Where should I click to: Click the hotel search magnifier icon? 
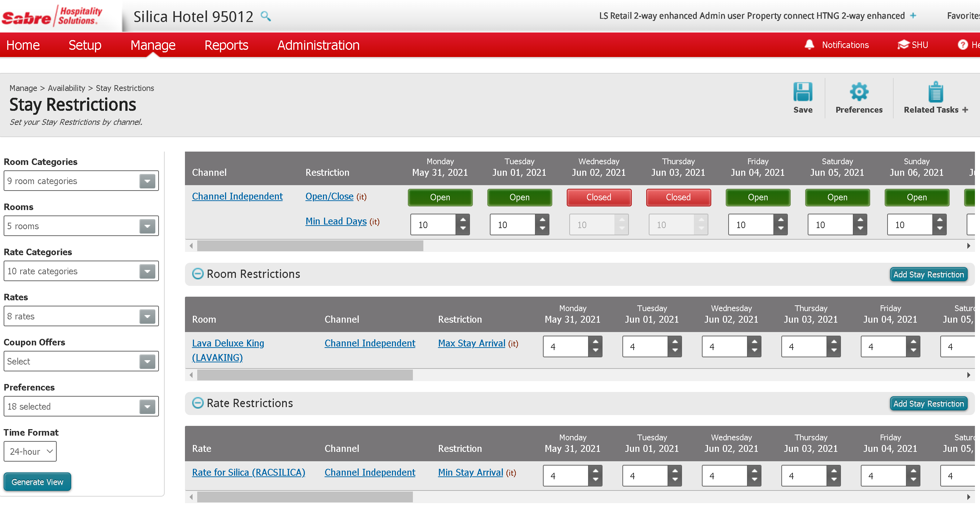pos(265,16)
